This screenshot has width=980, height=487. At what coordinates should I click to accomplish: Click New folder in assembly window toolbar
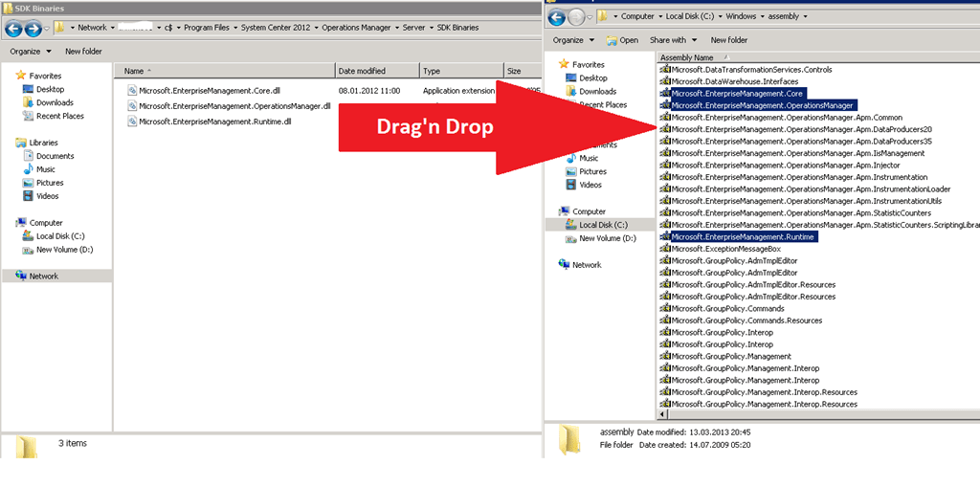pyautogui.click(x=728, y=40)
